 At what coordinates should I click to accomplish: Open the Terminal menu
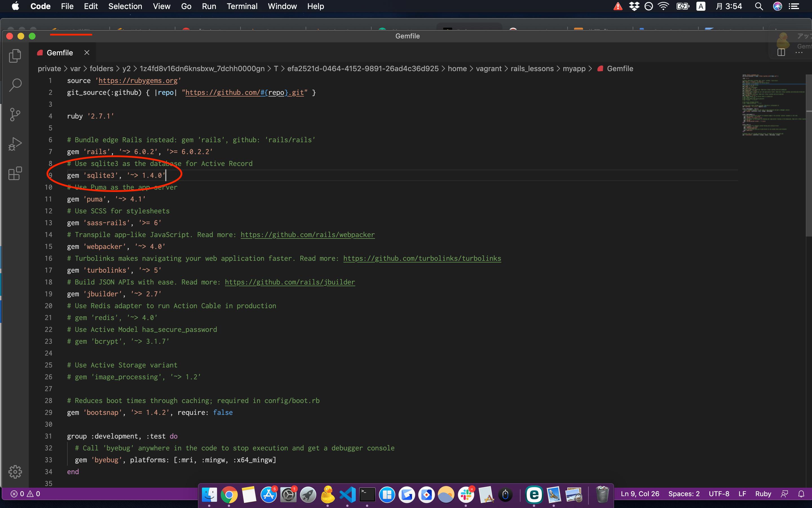pos(242,6)
